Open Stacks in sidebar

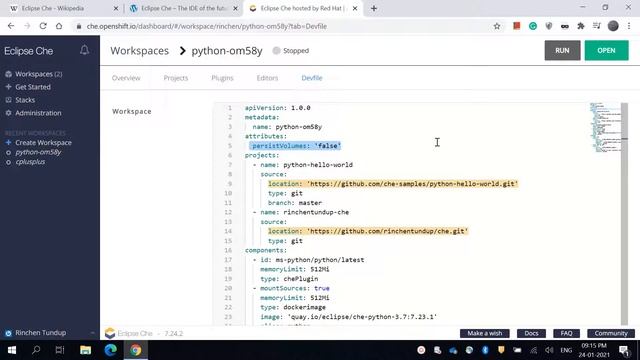click(x=25, y=100)
